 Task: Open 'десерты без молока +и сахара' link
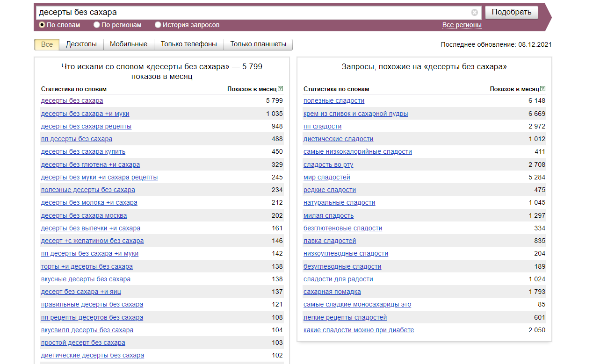coord(89,202)
